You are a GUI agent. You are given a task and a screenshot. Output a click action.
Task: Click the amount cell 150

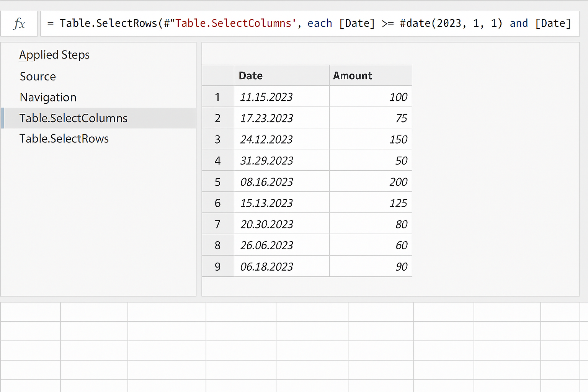[371, 139]
